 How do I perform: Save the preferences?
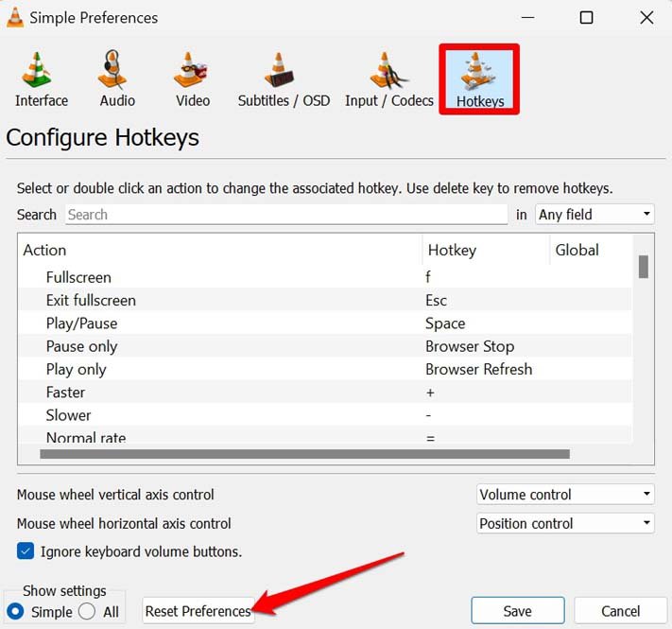(x=518, y=611)
